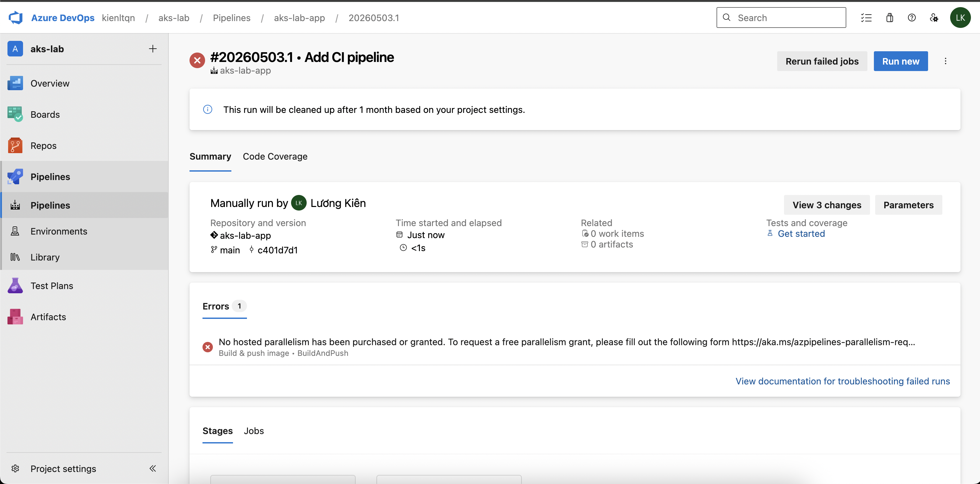The image size is (980, 484).
Task: Click the 20260503.1 breadcrumb
Action: [x=374, y=18]
